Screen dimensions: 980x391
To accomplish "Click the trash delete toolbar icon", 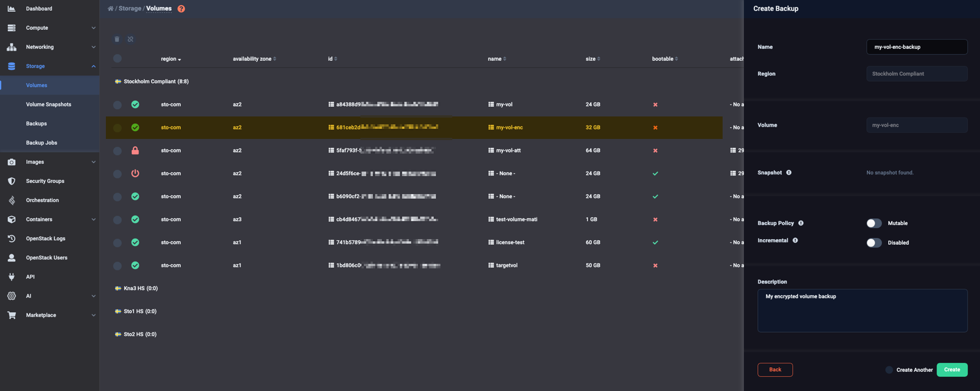I will point(117,39).
